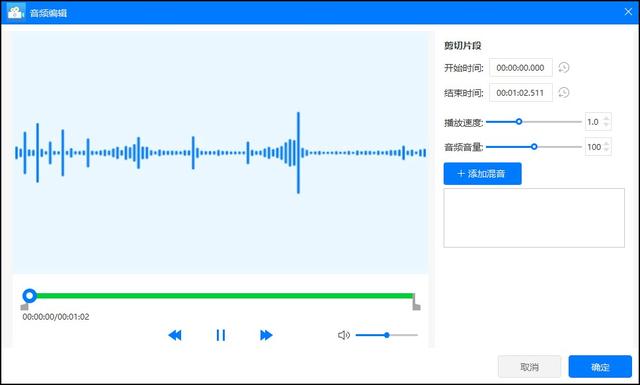Screen dimensions: 640x385
Task: Click the 结束时间 input field
Action: click(521, 93)
